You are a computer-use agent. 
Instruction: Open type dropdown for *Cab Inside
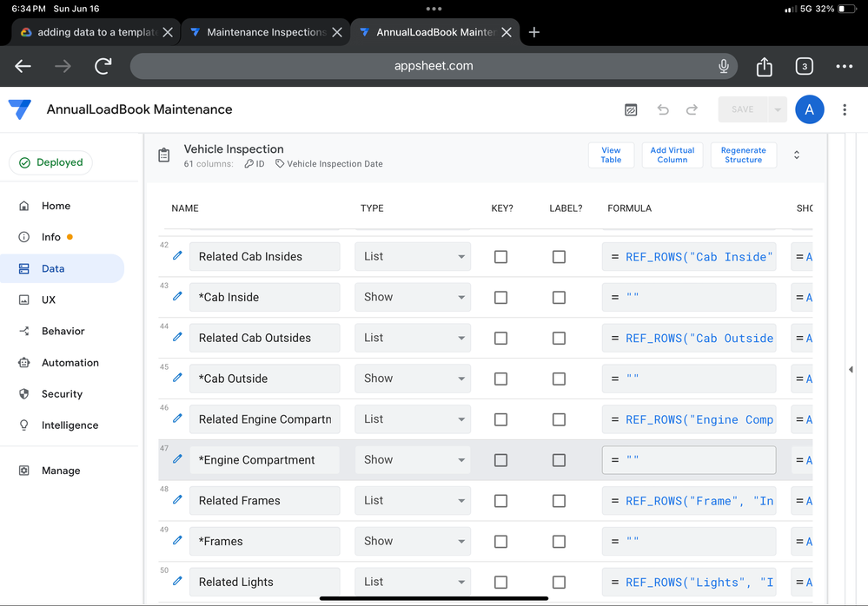(x=413, y=298)
